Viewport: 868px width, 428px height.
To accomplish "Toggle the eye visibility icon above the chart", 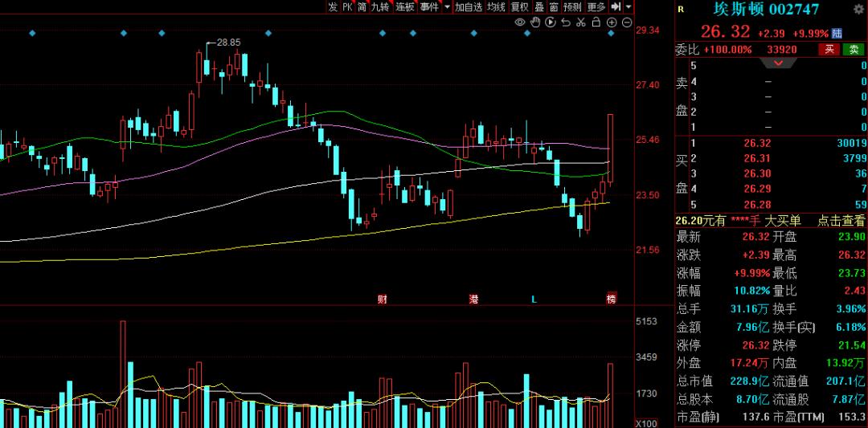I will [519, 22].
